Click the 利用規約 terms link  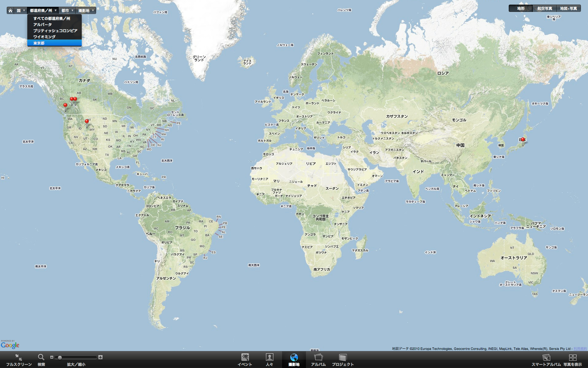580,349
